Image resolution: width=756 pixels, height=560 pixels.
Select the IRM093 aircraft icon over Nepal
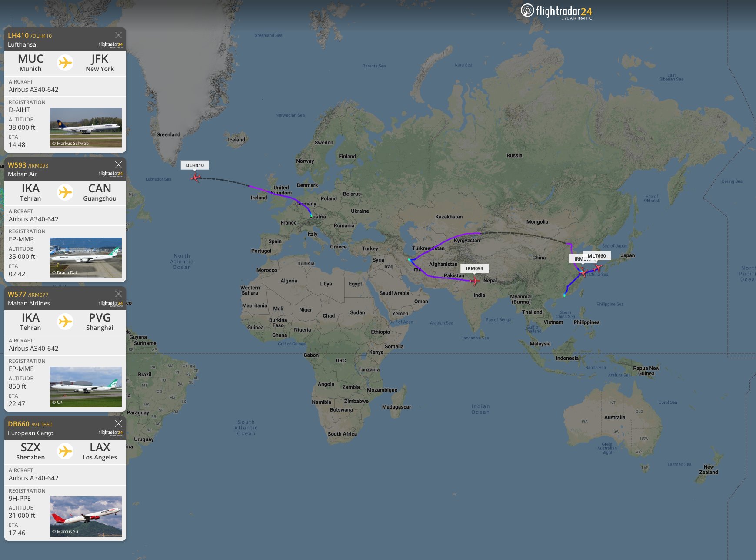click(475, 281)
